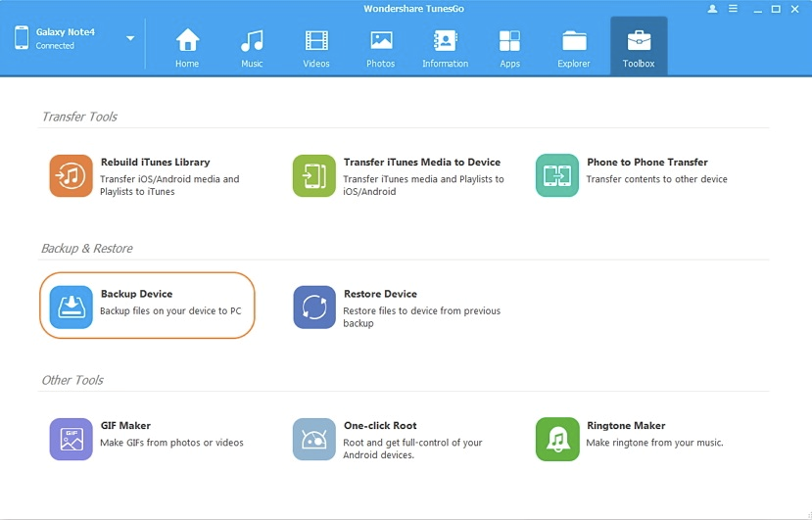
Task: Open the Music tab
Action: point(252,47)
